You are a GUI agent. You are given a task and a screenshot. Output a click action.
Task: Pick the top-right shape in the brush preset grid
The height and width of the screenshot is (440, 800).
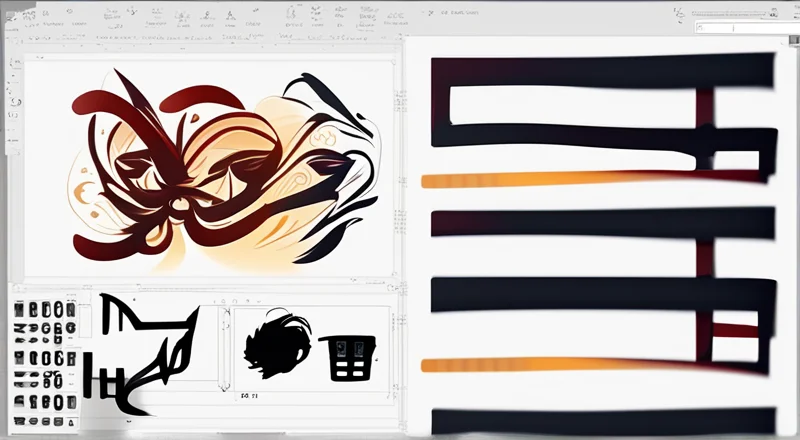coord(70,309)
